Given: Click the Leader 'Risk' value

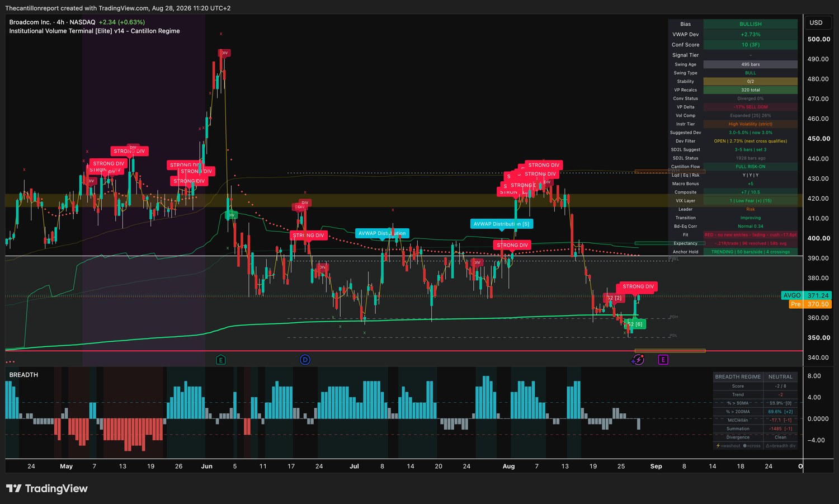Looking at the screenshot, I should pos(750,209).
